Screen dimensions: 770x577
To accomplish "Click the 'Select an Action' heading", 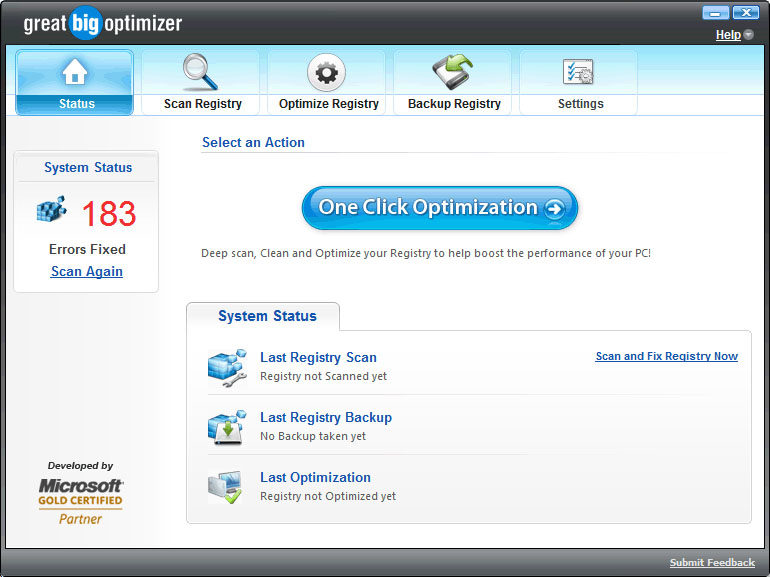I will pyautogui.click(x=253, y=142).
